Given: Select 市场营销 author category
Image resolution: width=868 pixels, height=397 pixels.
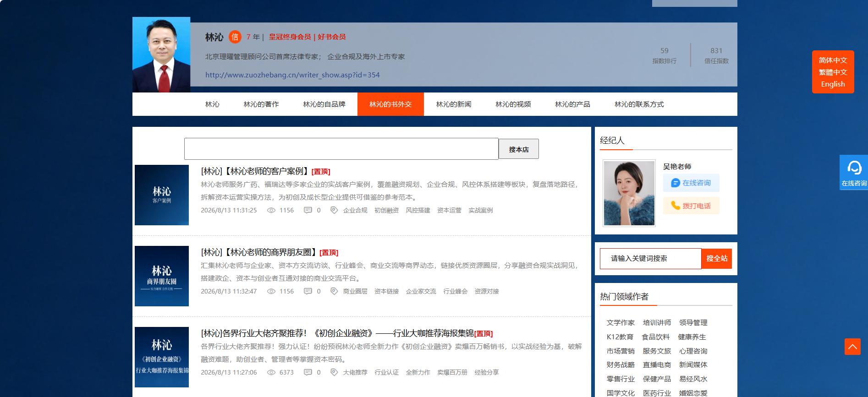Looking at the screenshot, I should [x=621, y=351].
